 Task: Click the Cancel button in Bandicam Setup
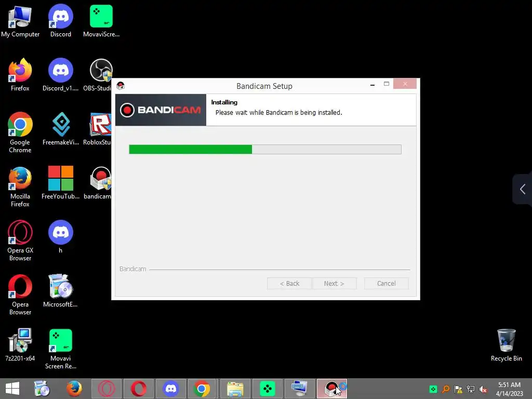pos(386,283)
